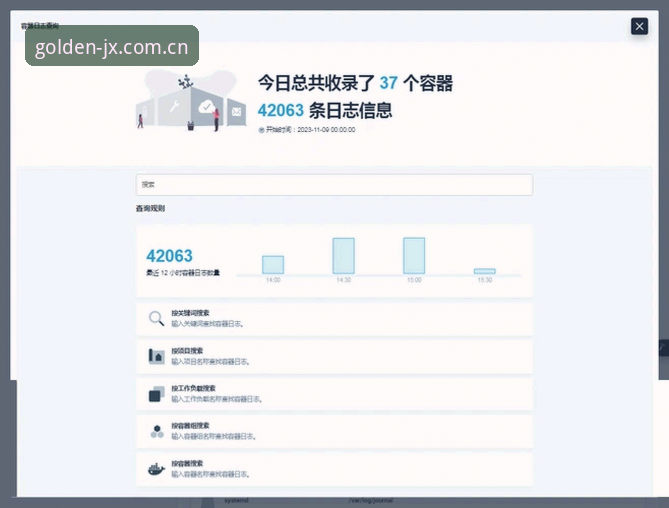Viewport: 669px width, 508px height.
Task: Click the log collection illustration thumbnail
Action: tap(191, 101)
